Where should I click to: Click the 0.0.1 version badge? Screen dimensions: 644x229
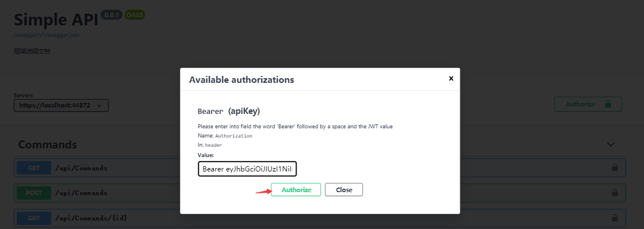click(x=112, y=15)
